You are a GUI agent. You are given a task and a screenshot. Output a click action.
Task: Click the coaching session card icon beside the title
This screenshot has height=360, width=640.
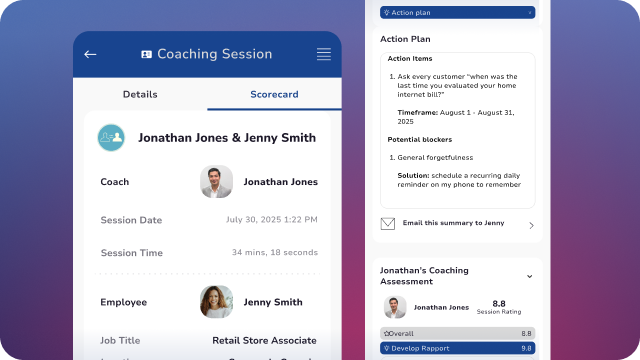coord(147,54)
